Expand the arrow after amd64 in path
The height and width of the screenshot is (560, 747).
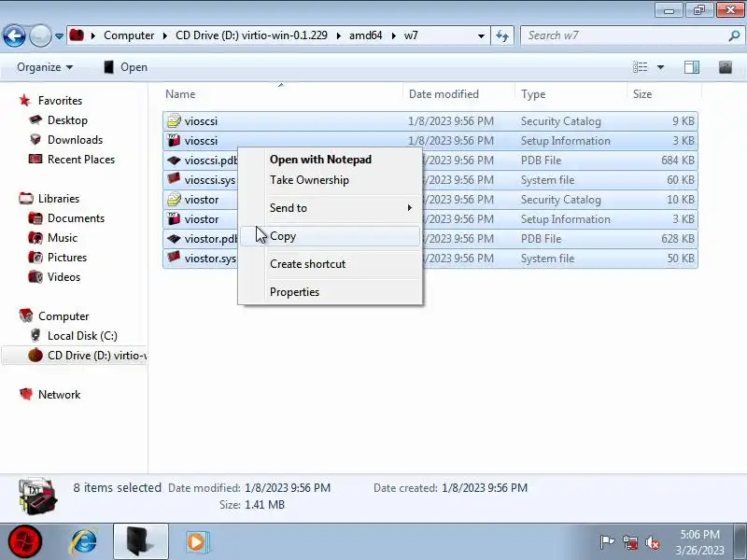tap(393, 35)
